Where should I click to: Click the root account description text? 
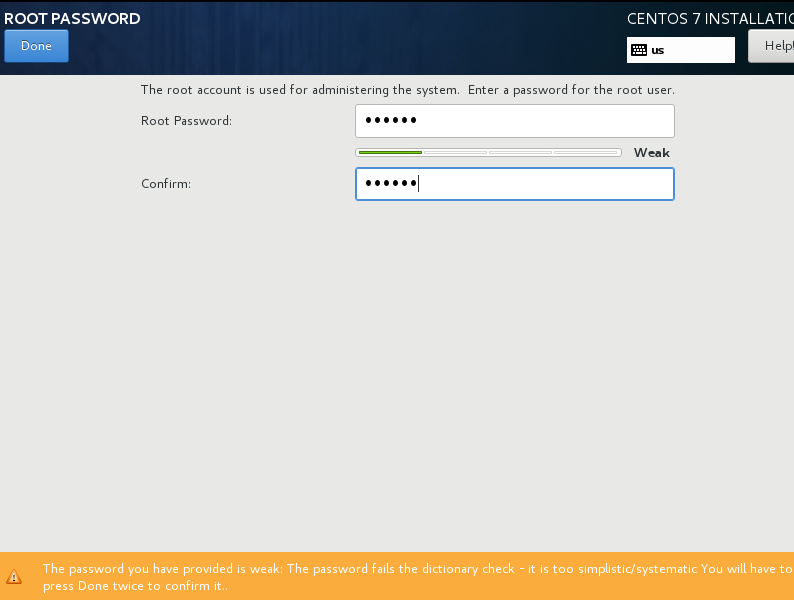pyautogui.click(x=408, y=90)
